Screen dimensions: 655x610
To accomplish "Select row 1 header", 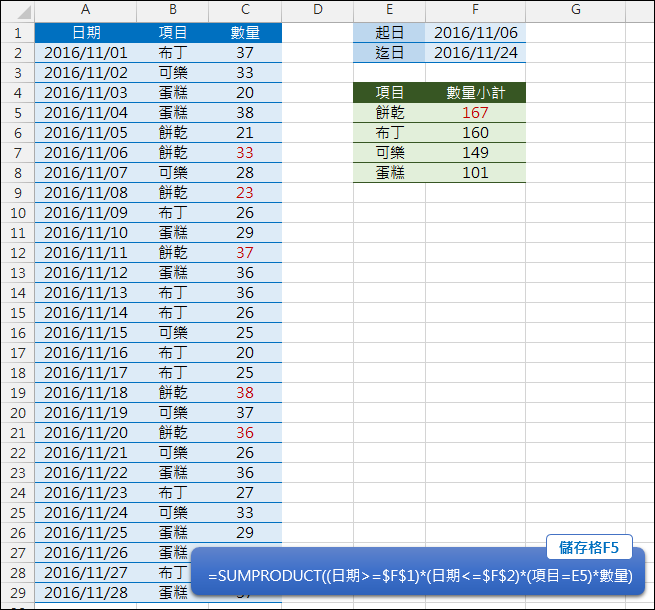I will pyautogui.click(x=18, y=33).
